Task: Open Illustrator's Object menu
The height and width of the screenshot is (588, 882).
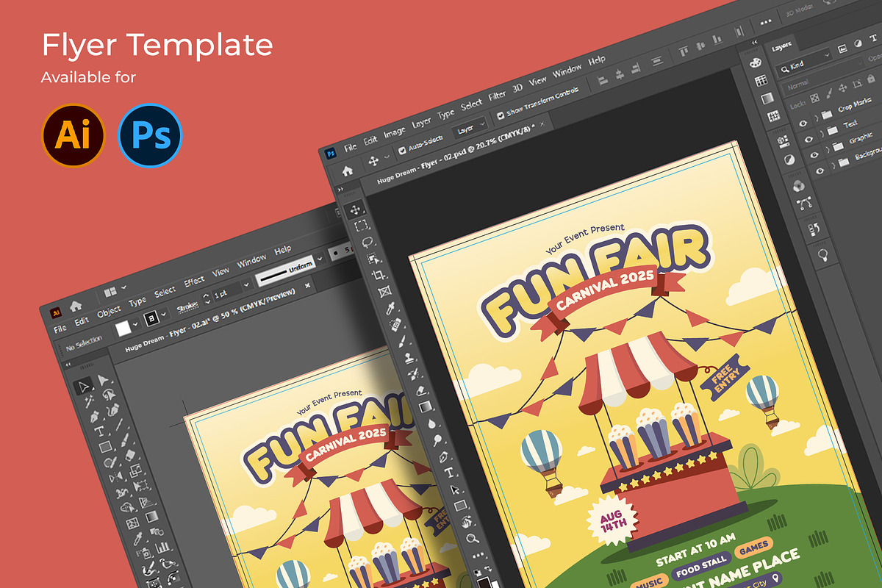Action: [x=109, y=312]
